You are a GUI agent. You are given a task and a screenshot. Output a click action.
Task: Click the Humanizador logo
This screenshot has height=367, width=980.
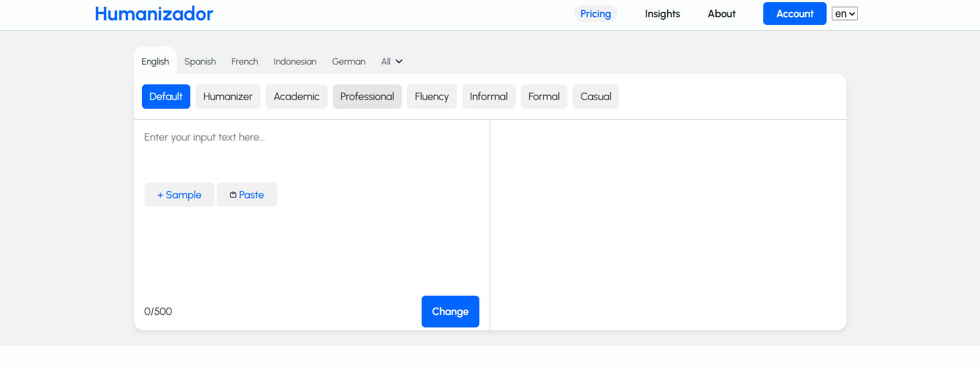[154, 14]
